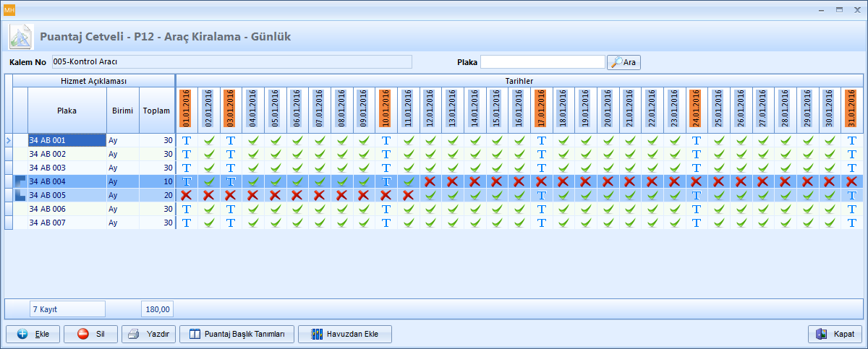Click the Kalem No field 005-Kontrol Aracı

[x=231, y=62]
